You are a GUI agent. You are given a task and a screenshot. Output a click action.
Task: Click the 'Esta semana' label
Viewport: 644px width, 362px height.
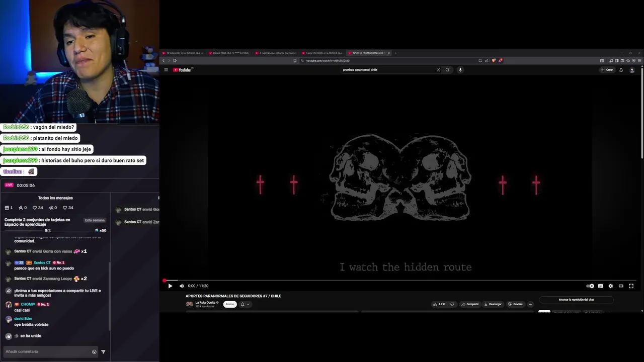pyautogui.click(x=95, y=220)
